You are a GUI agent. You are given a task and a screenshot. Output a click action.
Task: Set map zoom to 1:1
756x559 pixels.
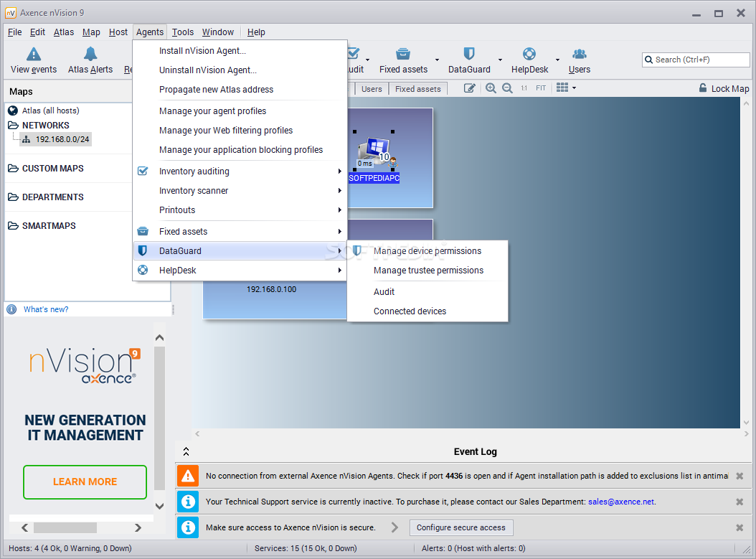(524, 88)
